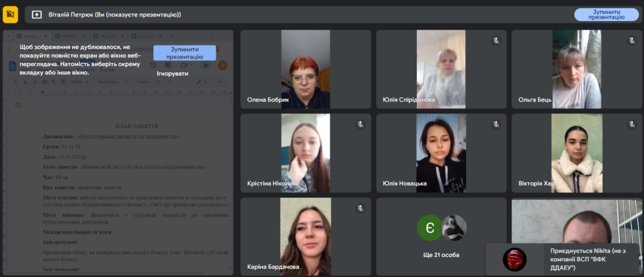The height and width of the screenshot is (277, 644).
Task: Open version history icon in Google Docs
Action: pyautogui.click(x=153, y=65)
